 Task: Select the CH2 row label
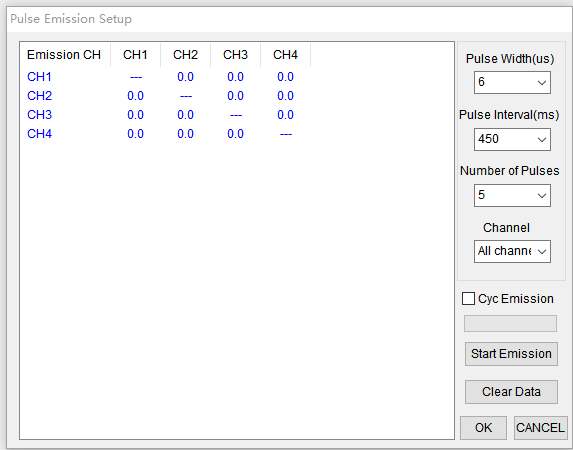click(x=39, y=96)
